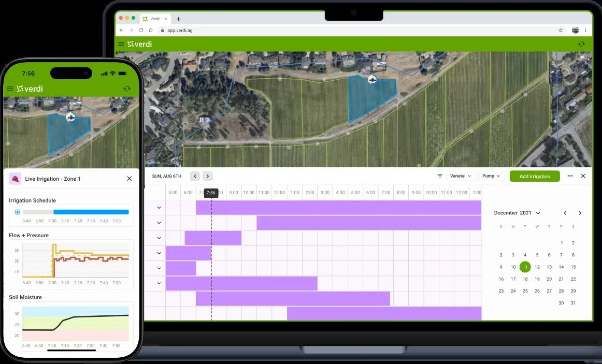This screenshot has height=364, width=602.
Task: Reload the app.verdi.ag page
Action: click(x=141, y=31)
